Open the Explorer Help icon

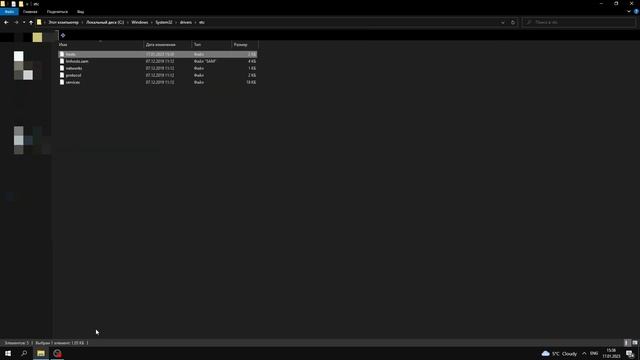pos(636,12)
